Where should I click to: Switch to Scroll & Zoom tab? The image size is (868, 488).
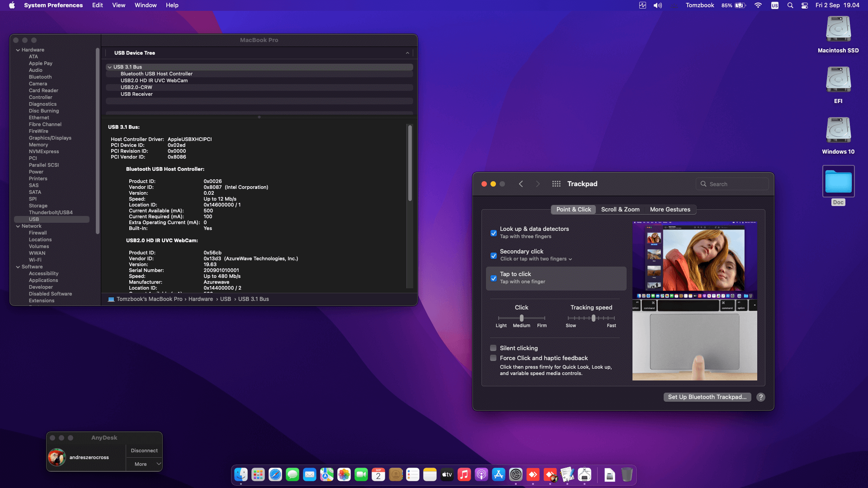(x=620, y=210)
